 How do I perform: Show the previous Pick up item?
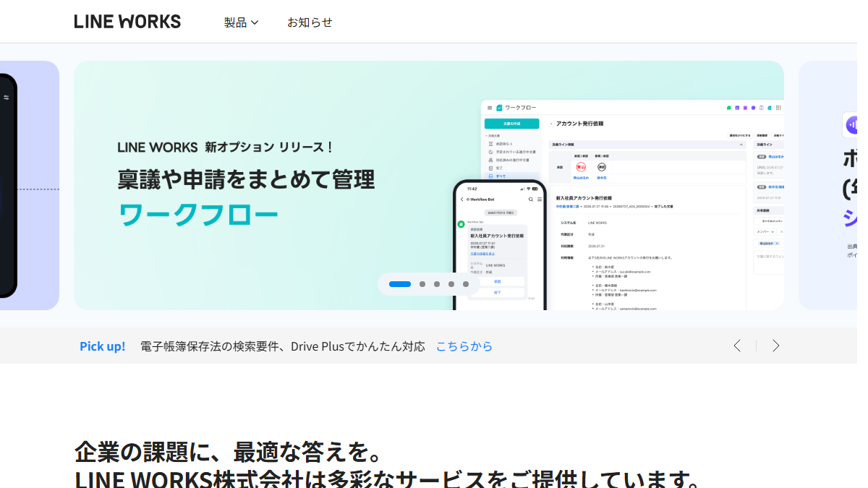[737, 346]
